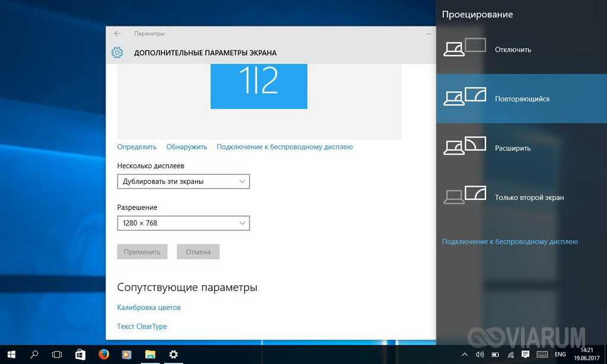Select the 1|2 display thumbnail
This screenshot has width=607, height=364.
click(258, 87)
